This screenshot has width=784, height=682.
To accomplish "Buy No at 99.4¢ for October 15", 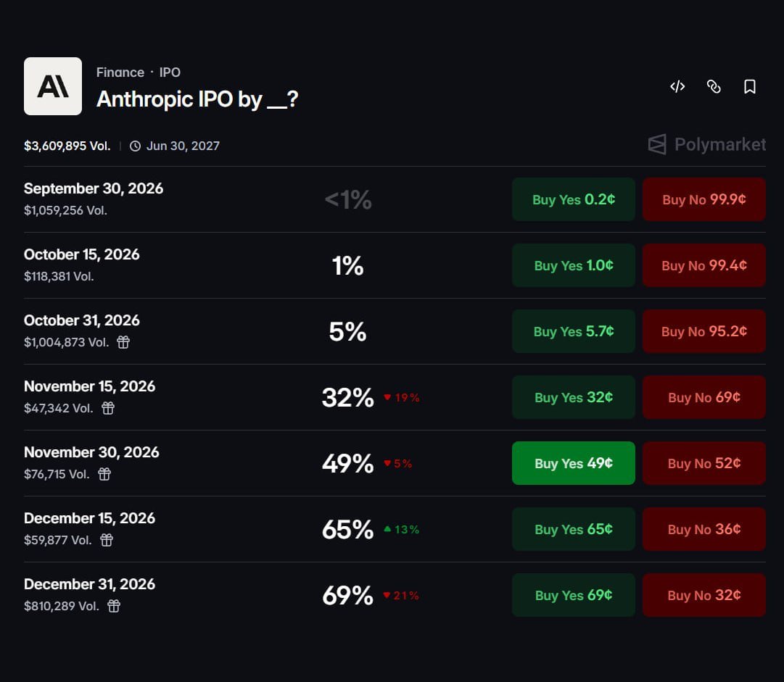I will point(704,265).
